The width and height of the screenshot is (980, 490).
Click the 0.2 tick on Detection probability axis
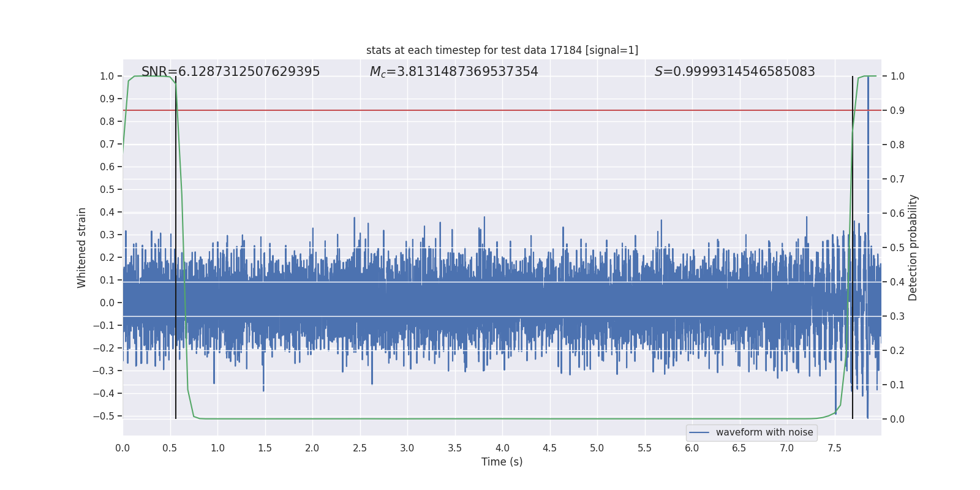click(x=897, y=350)
